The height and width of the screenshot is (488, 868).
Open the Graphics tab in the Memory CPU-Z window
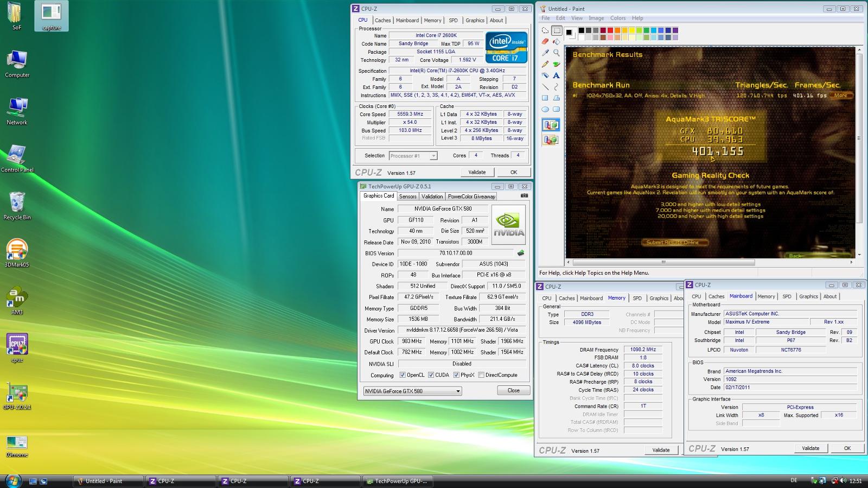(659, 298)
